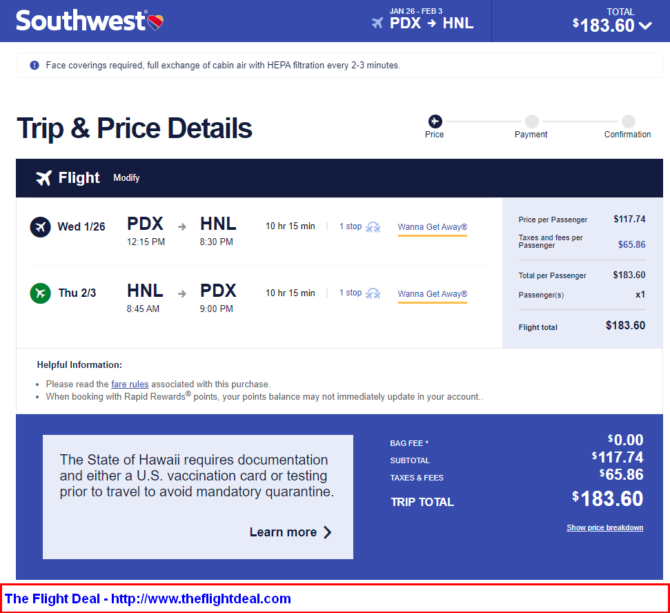
Task: Click the stop icon on the PDX to HNL flight
Action: (373, 227)
